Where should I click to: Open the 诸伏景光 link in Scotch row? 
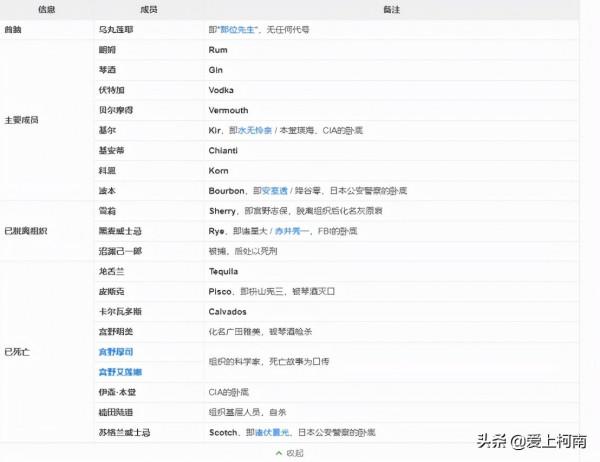pyautogui.click(x=272, y=432)
